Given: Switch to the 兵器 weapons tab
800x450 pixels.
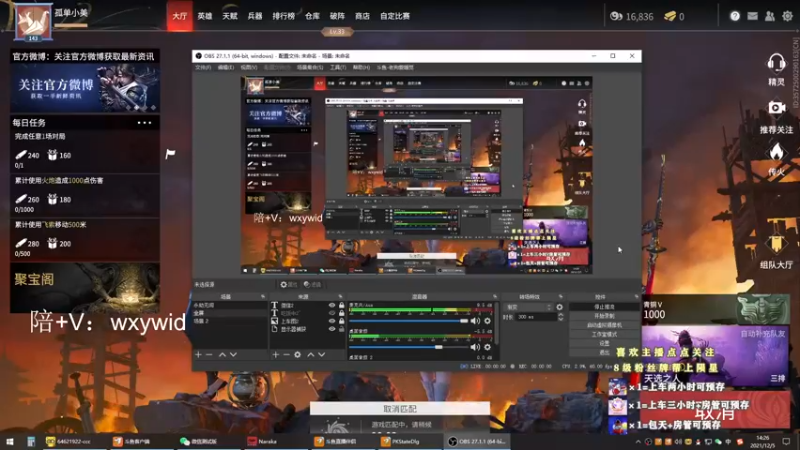Looking at the screenshot, I should click(255, 16).
